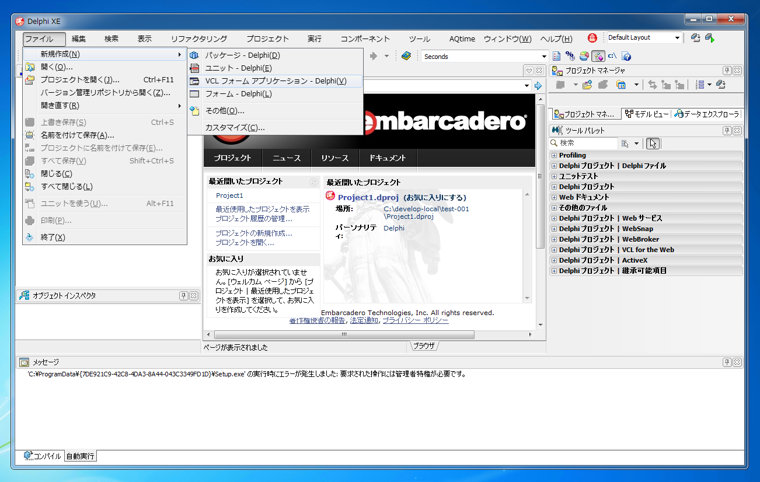Pin the Object Inspector panel
Viewport: 760px width, 482px height.
[184, 296]
